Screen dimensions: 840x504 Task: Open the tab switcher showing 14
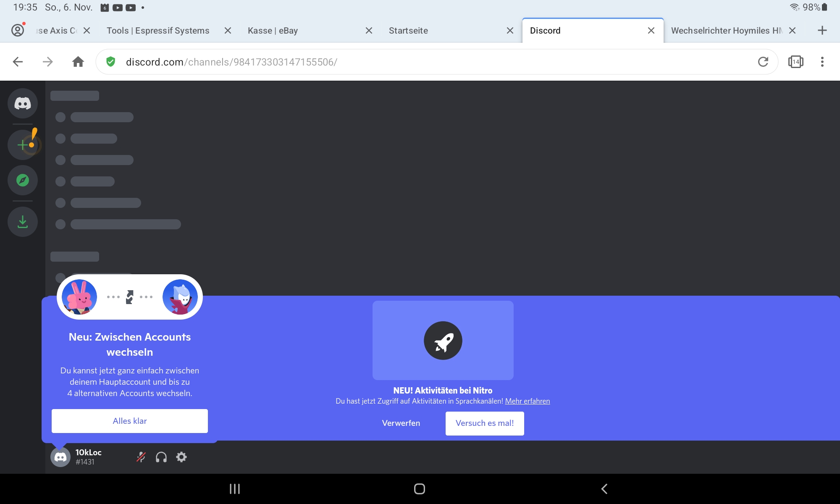coord(796,62)
